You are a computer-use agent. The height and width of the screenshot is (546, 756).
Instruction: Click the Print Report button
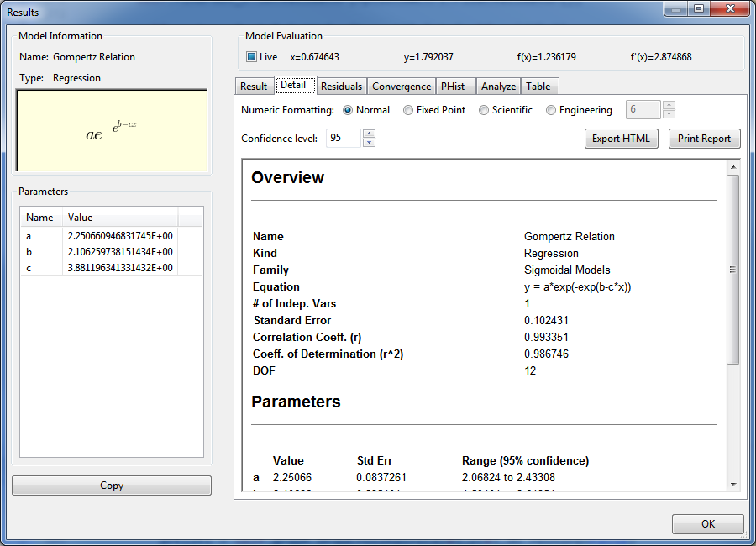pyautogui.click(x=704, y=139)
